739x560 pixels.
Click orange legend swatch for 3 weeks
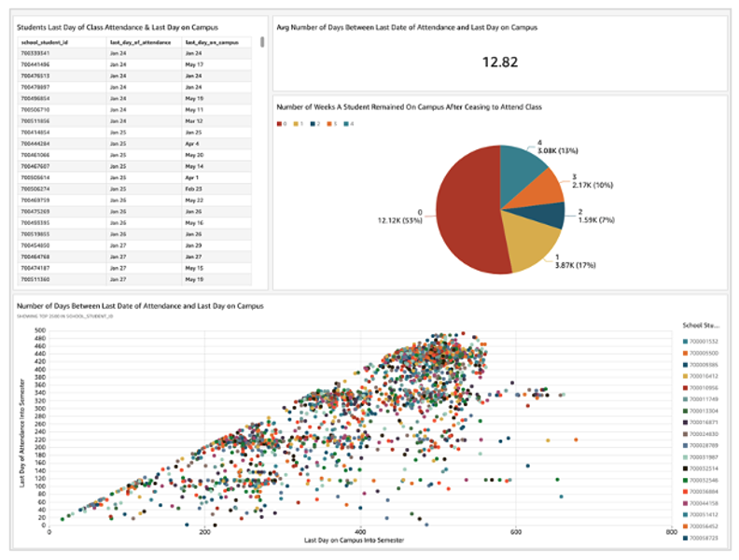click(329, 124)
